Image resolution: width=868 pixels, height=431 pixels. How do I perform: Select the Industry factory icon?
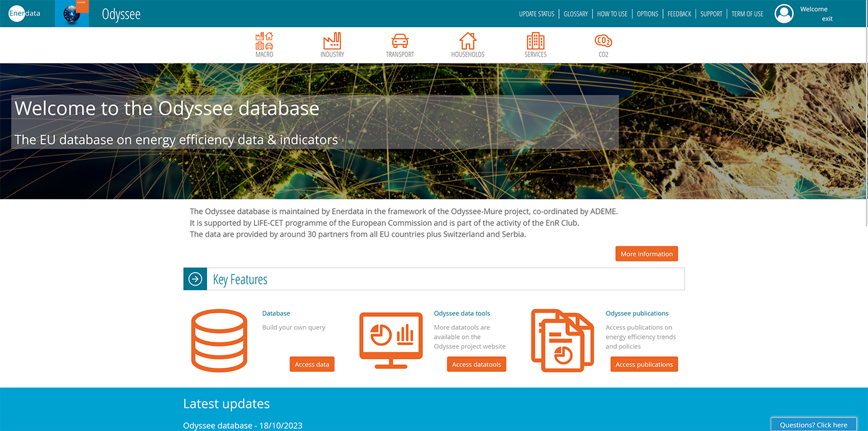332,42
